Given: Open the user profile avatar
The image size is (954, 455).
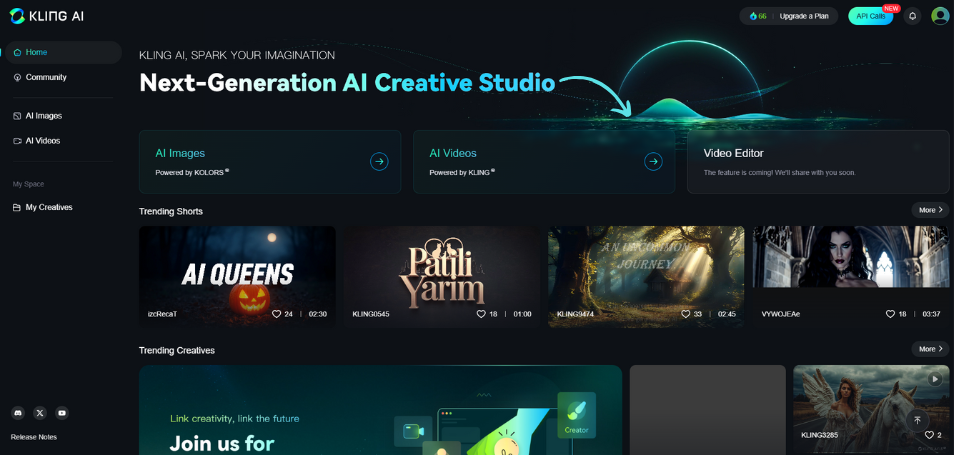Looking at the screenshot, I should 940,16.
